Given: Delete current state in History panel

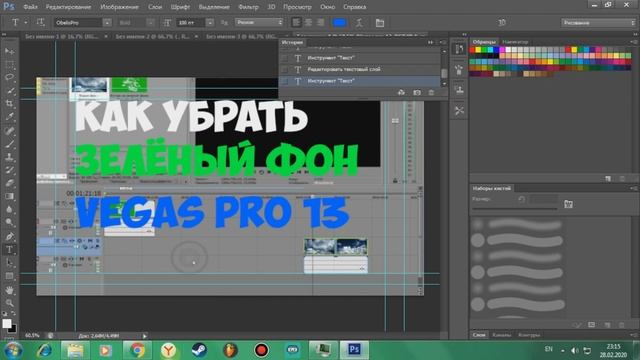Looking at the screenshot, I should (x=431, y=93).
